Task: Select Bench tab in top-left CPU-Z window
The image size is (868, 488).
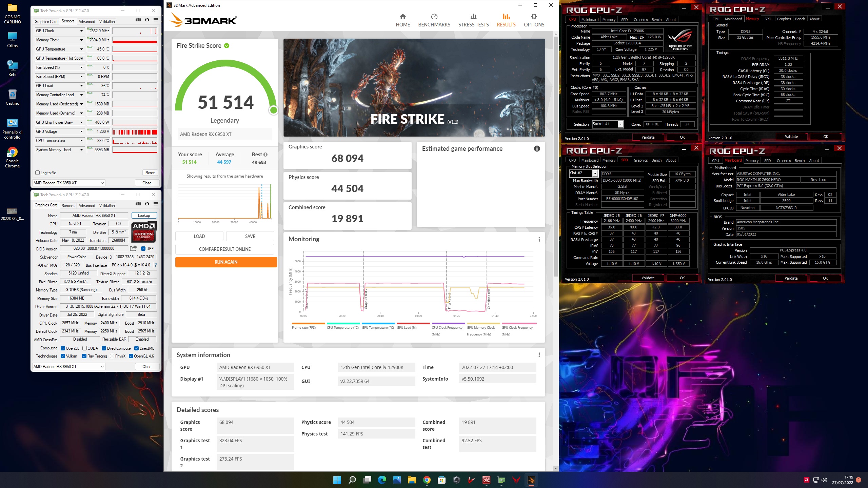Action: point(656,20)
